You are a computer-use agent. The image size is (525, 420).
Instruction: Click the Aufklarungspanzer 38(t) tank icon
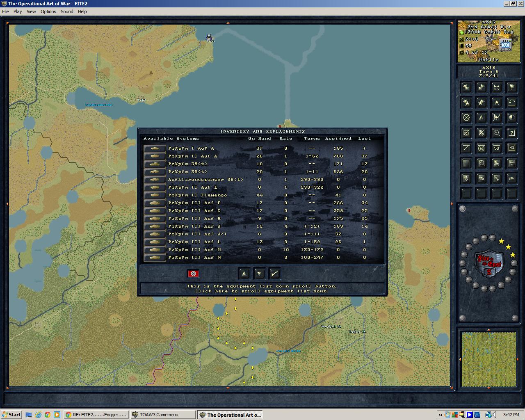[x=155, y=180]
